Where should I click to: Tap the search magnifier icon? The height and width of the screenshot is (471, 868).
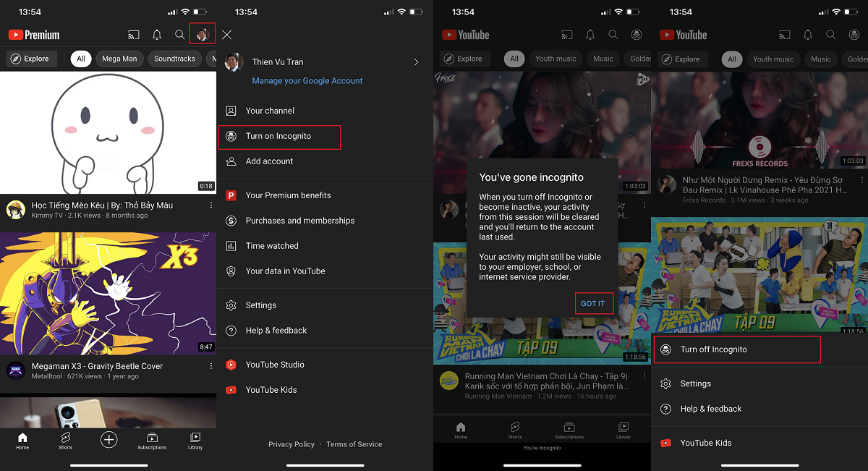[179, 34]
